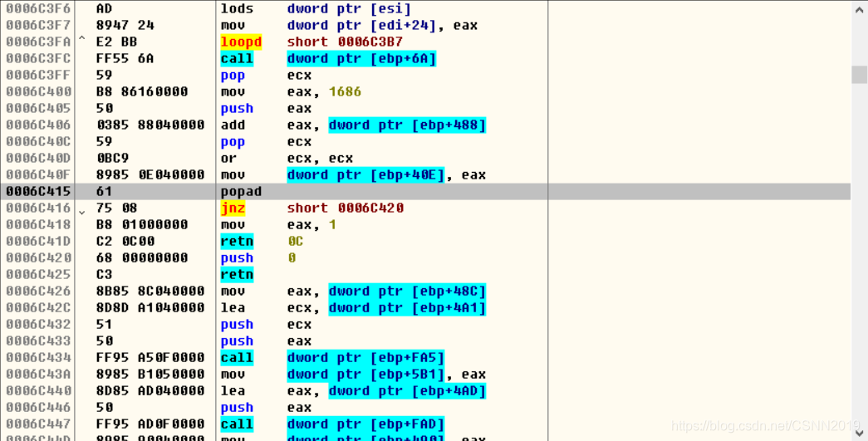Click call operand dword ptr [ebp+FA5]
This screenshot has width=868, height=441.
click(366, 357)
